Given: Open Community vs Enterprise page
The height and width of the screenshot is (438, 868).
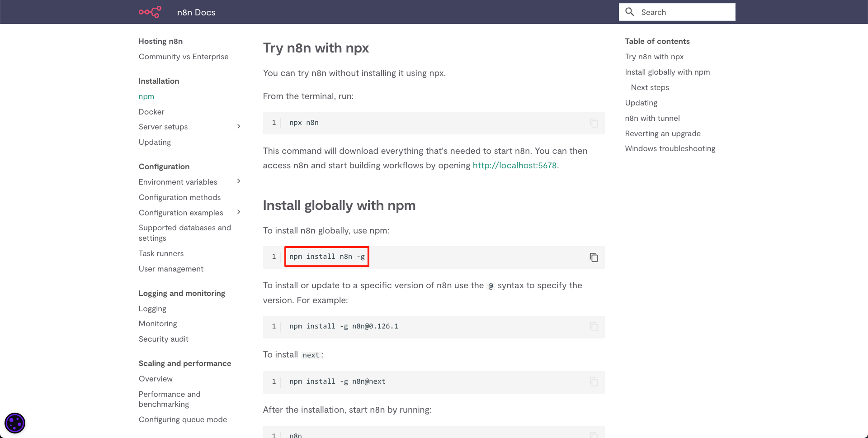Looking at the screenshot, I should [x=184, y=57].
